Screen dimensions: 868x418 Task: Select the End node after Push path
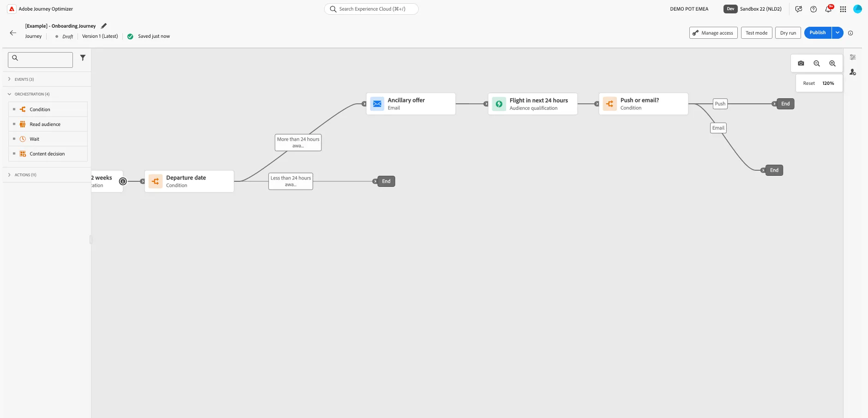pos(785,104)
